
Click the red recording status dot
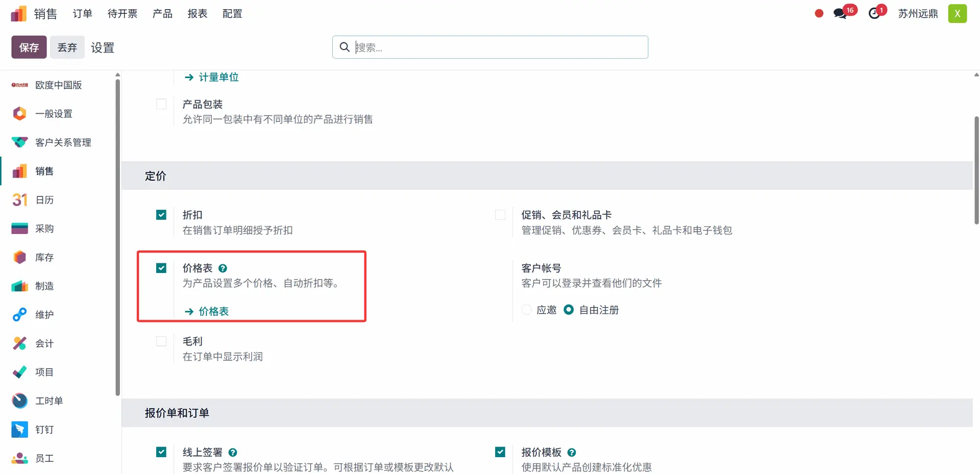click(x=819, y=14)
